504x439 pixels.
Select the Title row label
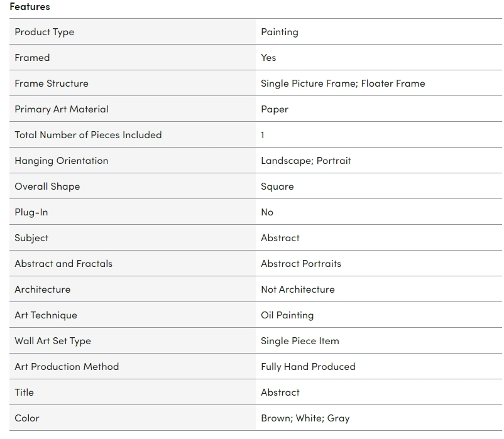click(25, 393)
